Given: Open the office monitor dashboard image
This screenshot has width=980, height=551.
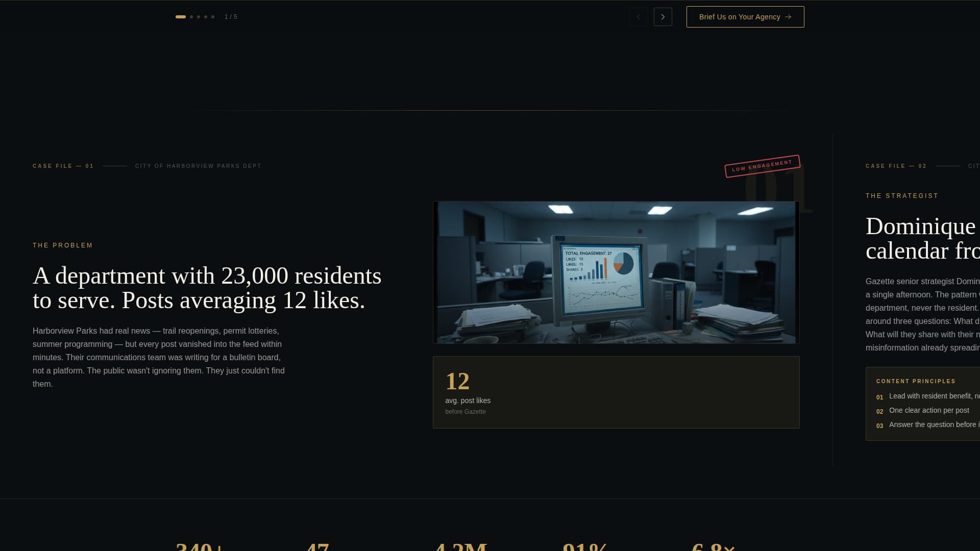Looking at the screenshot, I should tap(616, 272).
